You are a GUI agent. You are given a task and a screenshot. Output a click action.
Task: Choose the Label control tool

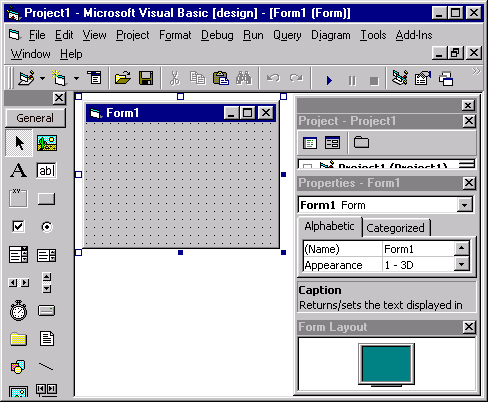tap(19, 170)
